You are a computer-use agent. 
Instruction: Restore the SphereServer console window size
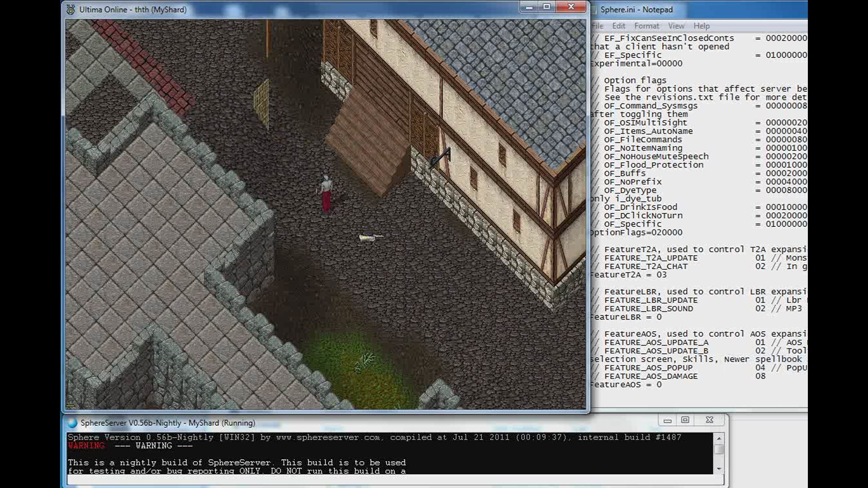[x=685, y=420]
